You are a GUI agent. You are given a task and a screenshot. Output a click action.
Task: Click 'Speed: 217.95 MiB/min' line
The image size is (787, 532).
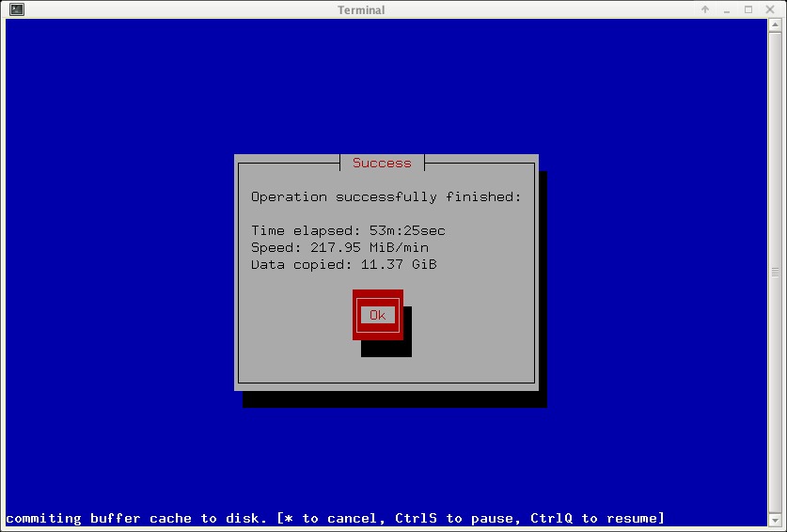point(339,247)
